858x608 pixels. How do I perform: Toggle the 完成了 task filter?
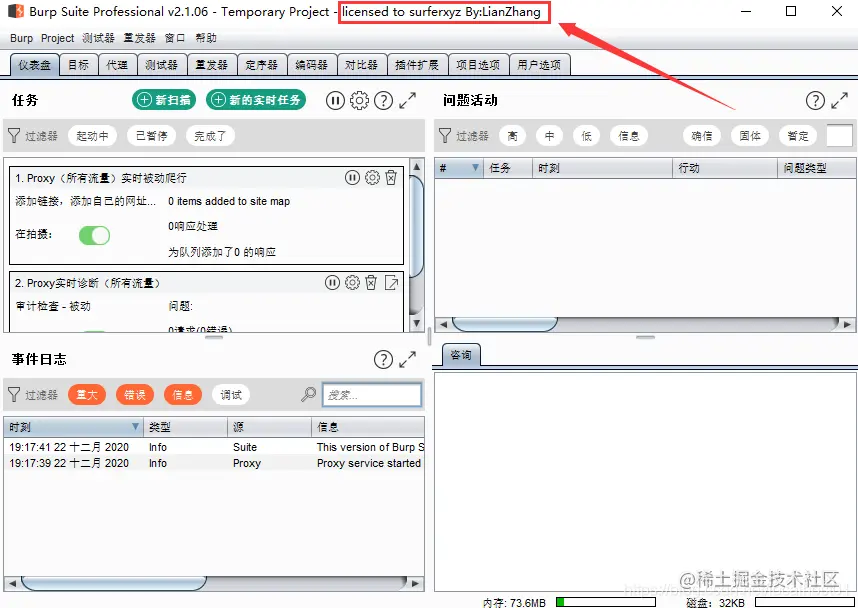click(x=210, y=136)
